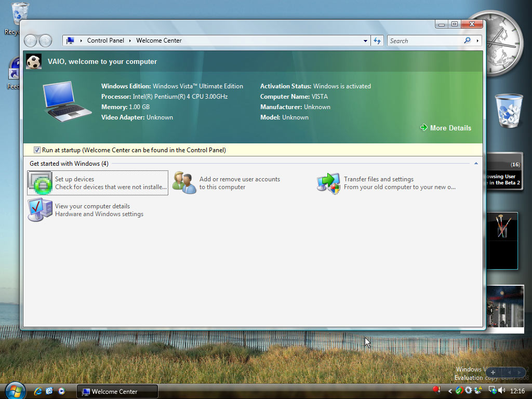Open View your computer details icon

40,210
